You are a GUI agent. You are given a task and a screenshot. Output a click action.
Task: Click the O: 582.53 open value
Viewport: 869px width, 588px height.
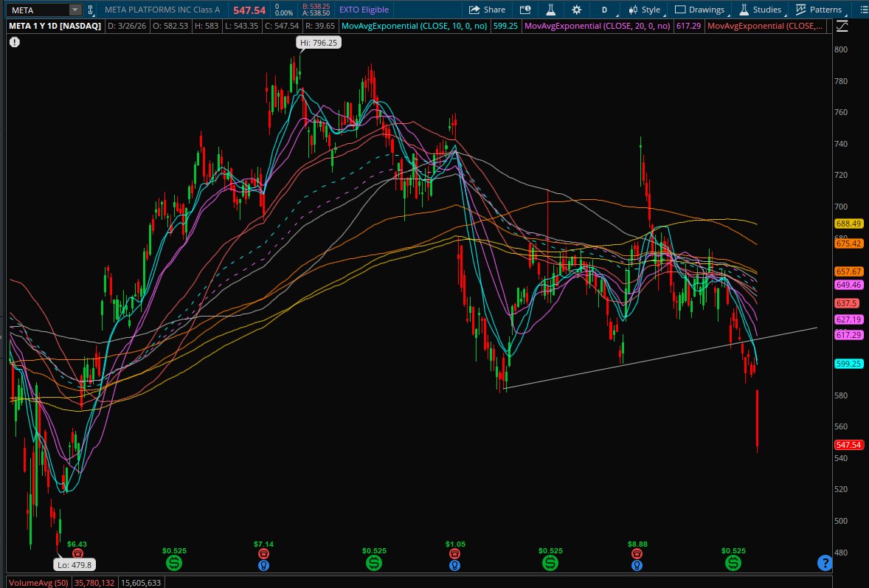(170, 26)
